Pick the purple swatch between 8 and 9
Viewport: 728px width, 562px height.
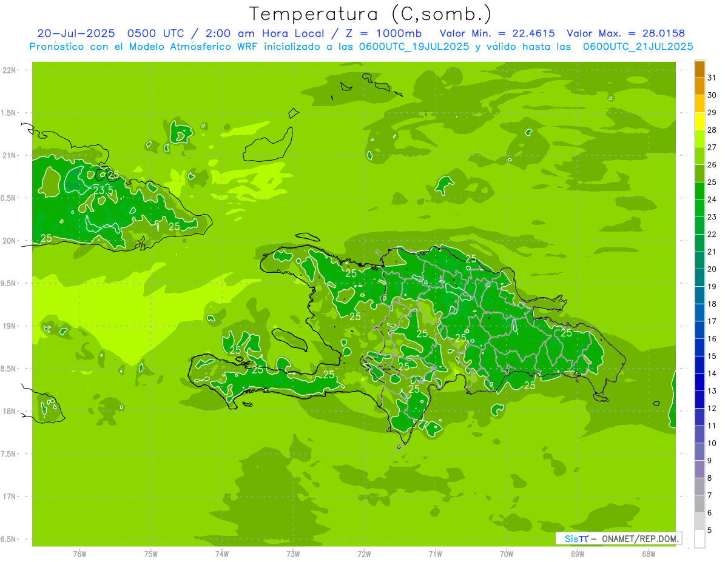point(699,469)
